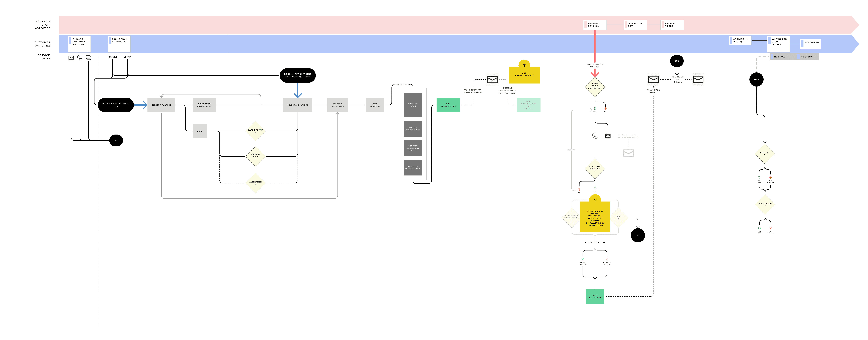Click the Additional Informations form block
The width and height of the screenshot is (868, 340).
click(413, 168)
